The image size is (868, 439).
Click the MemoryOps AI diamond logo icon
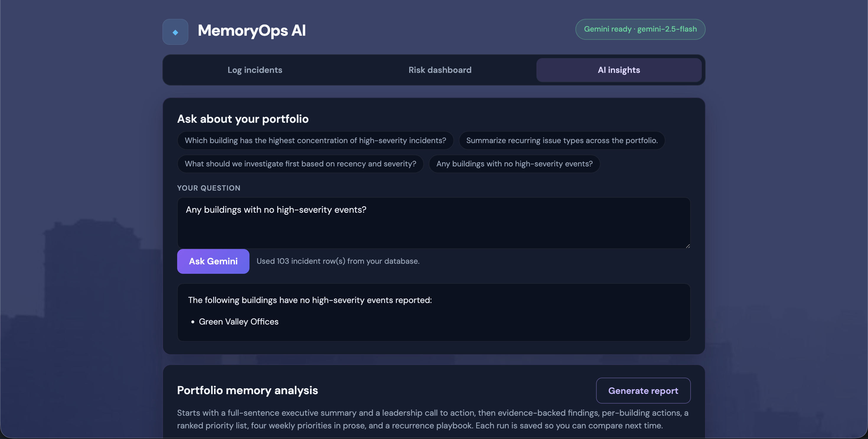pyautogui.click(x=175, y=32)
